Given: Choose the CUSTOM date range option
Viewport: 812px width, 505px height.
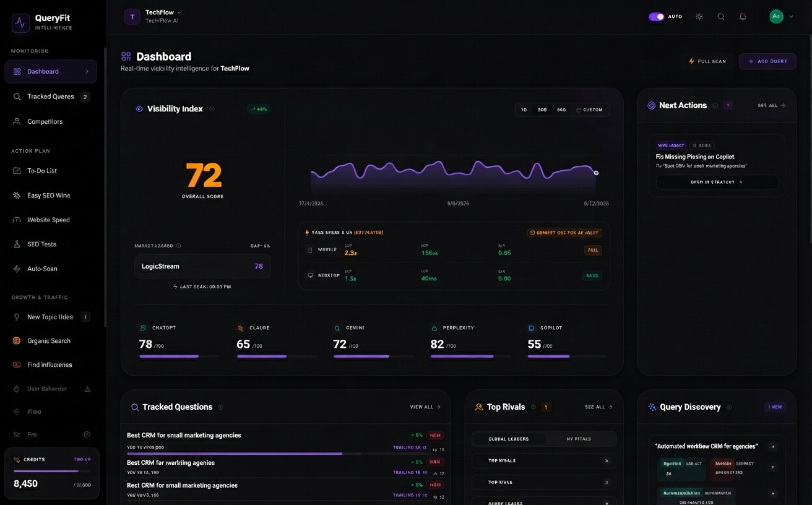Looking at the screenshot, I should 589,110.
